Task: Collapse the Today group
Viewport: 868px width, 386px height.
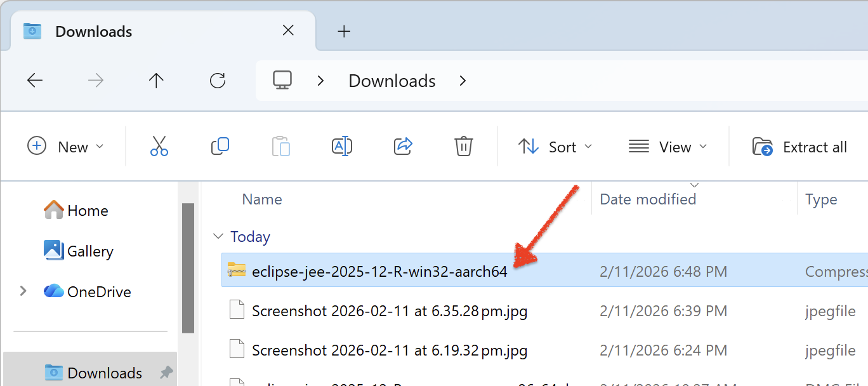Action: coord(218,236)
